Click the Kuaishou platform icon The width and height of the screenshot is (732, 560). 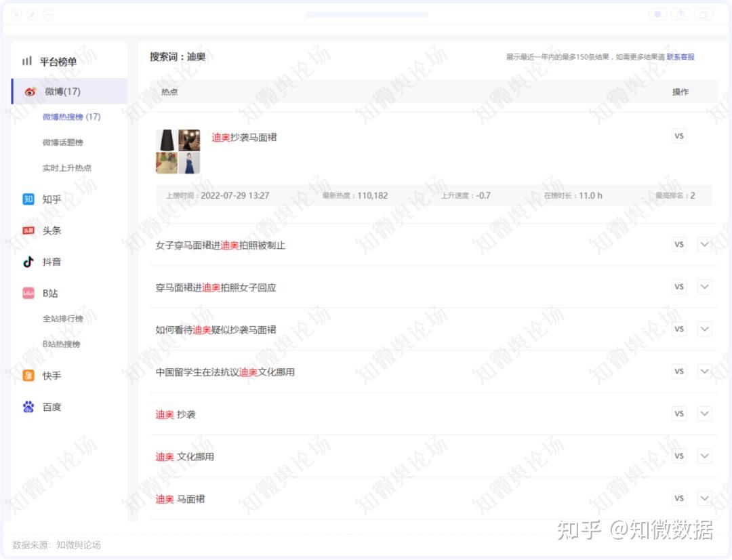[x=28, y=376]
